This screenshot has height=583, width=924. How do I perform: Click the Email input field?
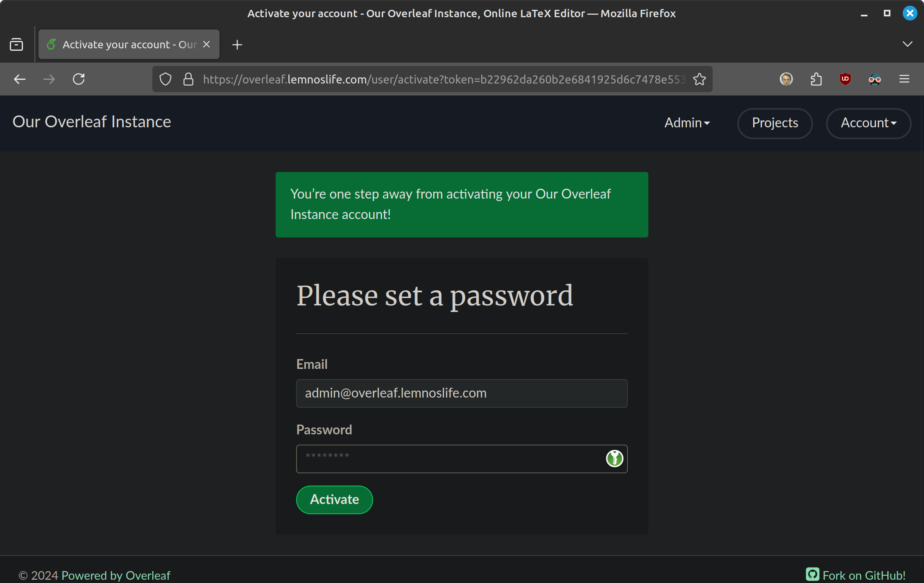click(462, 393)
